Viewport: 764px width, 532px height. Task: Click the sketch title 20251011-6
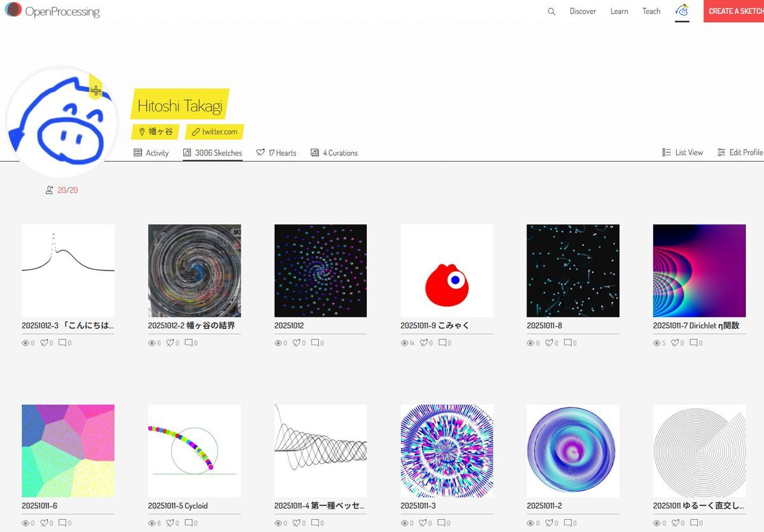[x=39, y=506]
